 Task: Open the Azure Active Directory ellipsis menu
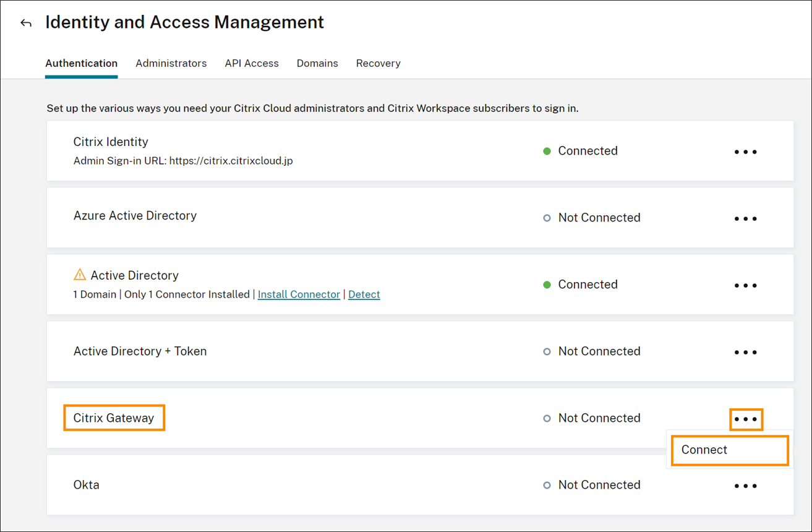[x=745, y=218]
